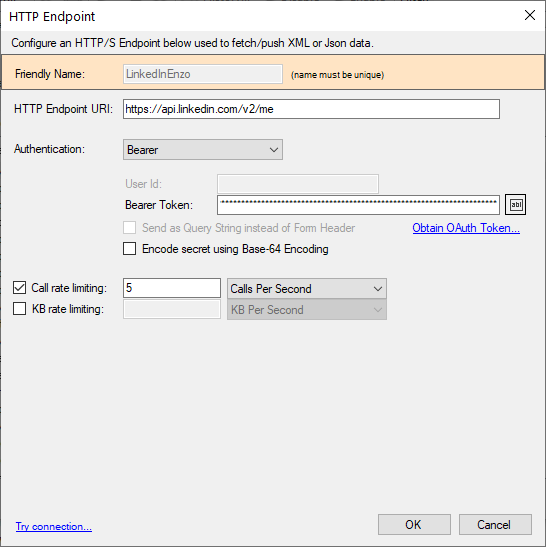
Task: Click the Friendly Name LinkedInEnzo field
Action: point(203,74)
